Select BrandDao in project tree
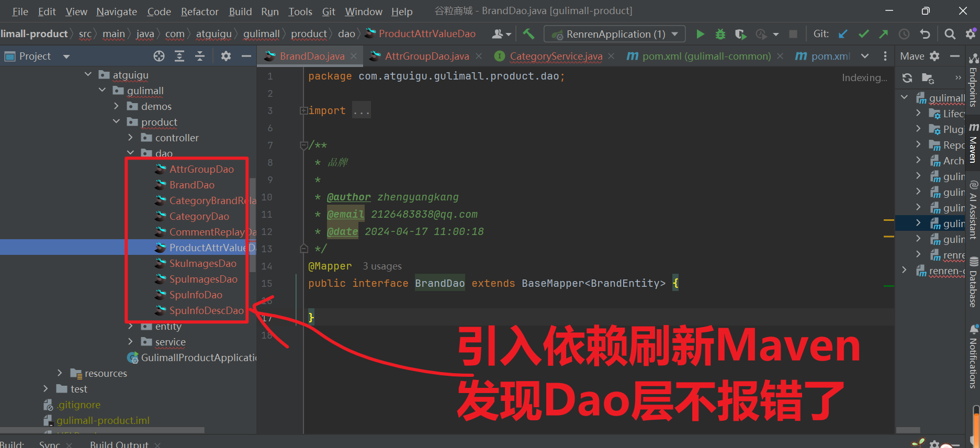The image size is (980, 448). 192,185
